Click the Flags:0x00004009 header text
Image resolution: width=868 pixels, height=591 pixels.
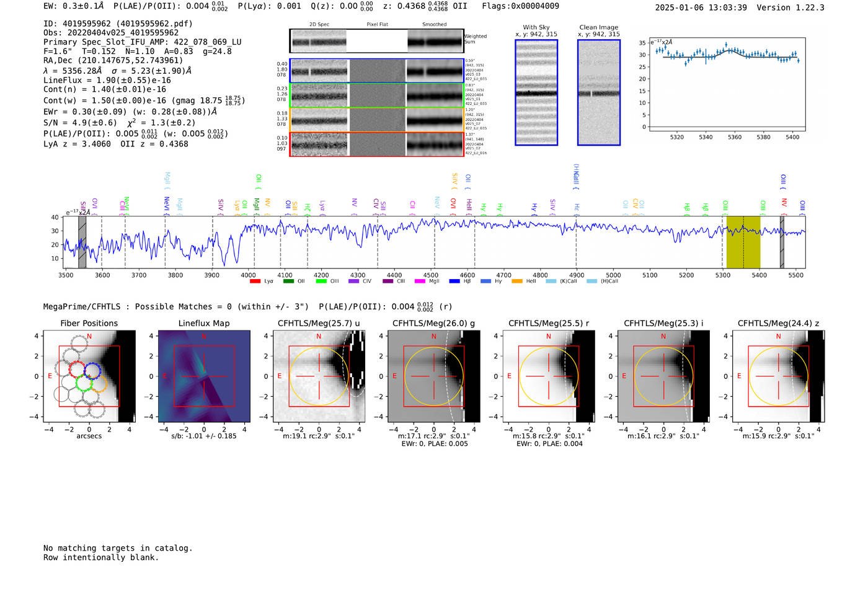[x=520, y=6]
